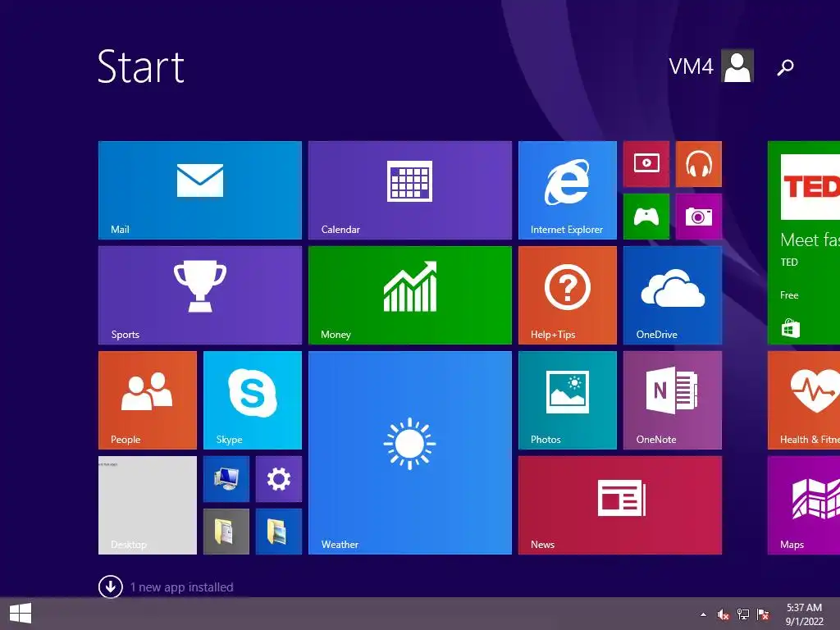Open the This PC computer tile
Screen dimensions: 840x630
coord(226,479)
